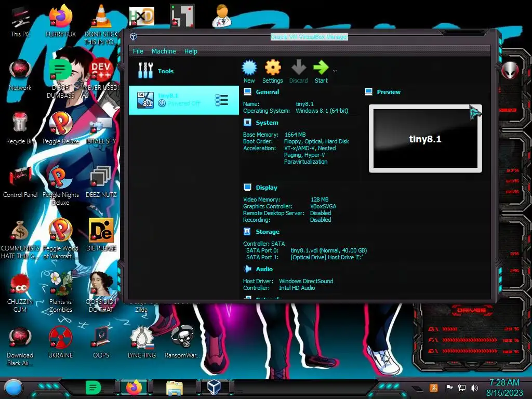Select the Peggle Nights Deluxe shortcut
The width and height of the screenshot is (532, 399).
60,185
